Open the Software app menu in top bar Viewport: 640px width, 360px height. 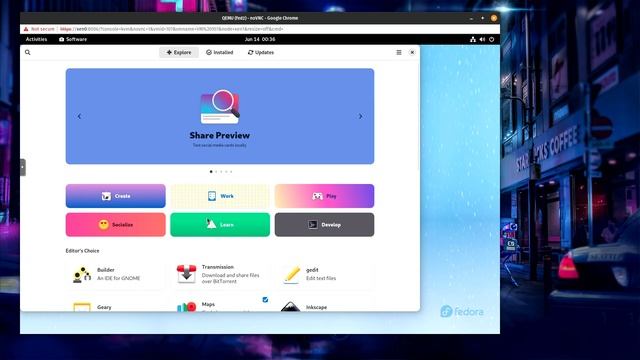[73, 39]
